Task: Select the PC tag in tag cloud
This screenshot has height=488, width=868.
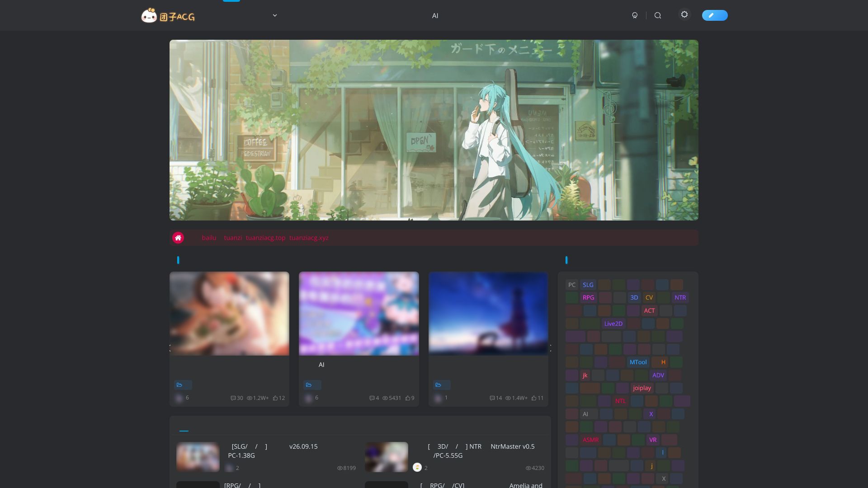Action: coord(572,285)
